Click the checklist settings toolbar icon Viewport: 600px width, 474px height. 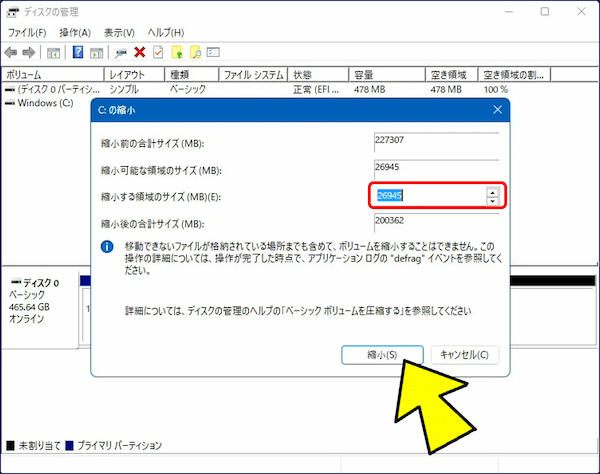[213, 52]
